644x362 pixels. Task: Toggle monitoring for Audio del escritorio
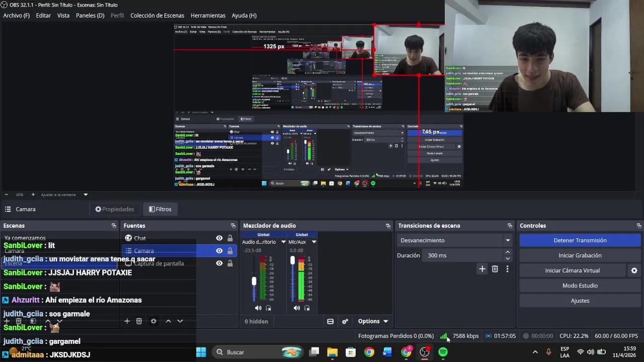(x=269, y=308)
